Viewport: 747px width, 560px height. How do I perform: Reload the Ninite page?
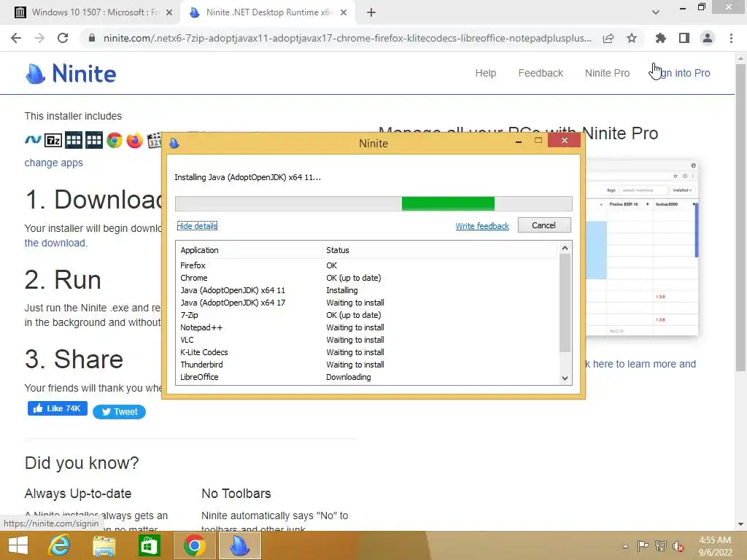(63, 38)
